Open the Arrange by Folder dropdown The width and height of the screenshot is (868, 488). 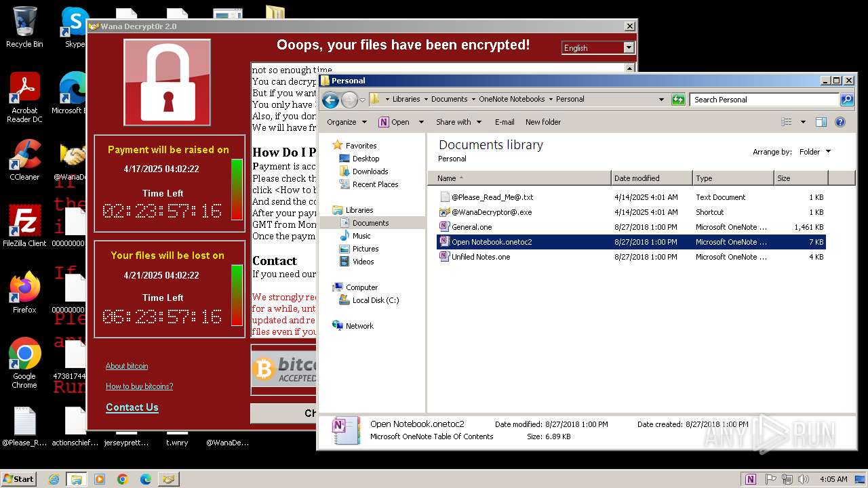point(814,152)
